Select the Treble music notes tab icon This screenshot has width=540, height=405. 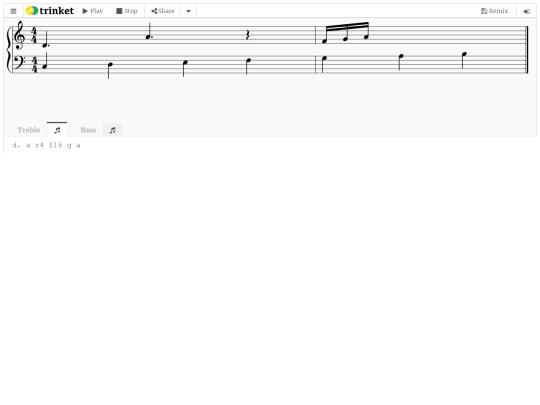click(57, 130)
